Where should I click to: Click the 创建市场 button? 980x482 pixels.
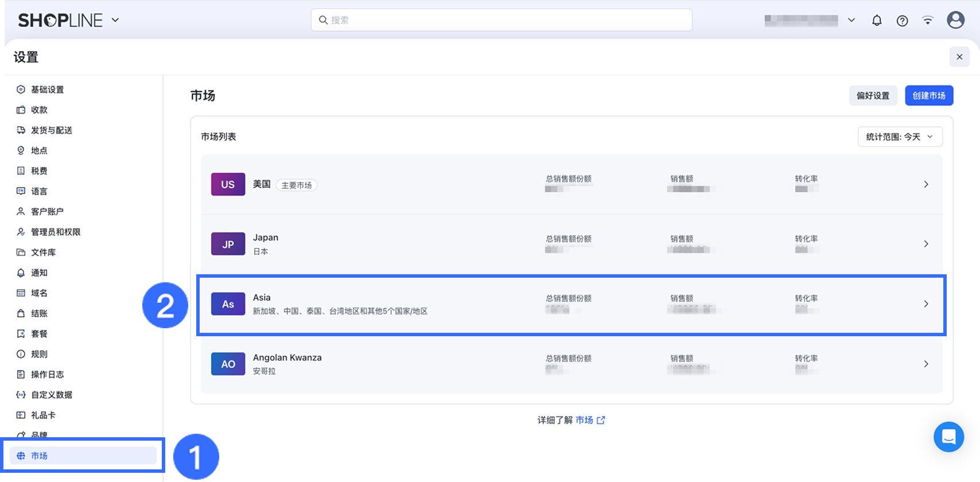point(929,95)
